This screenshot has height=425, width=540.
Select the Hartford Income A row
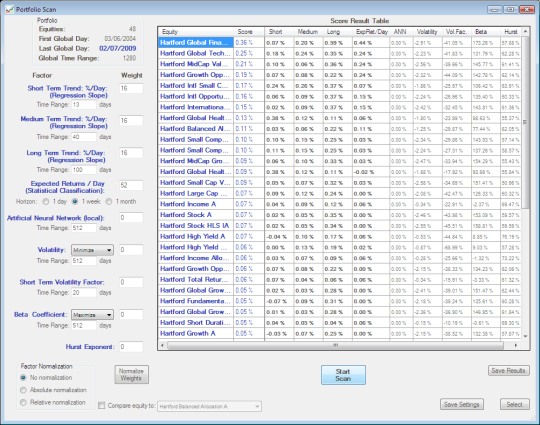click(x=340, y=204)
